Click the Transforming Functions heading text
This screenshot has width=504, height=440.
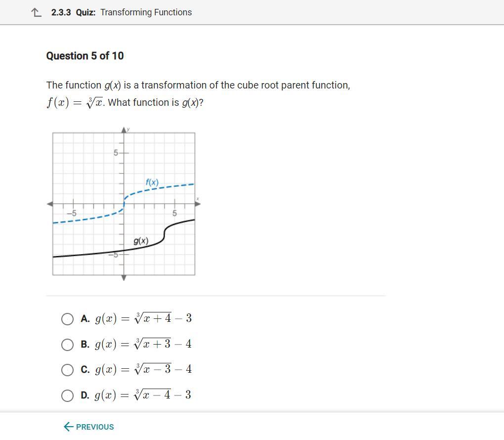(146, 12)
